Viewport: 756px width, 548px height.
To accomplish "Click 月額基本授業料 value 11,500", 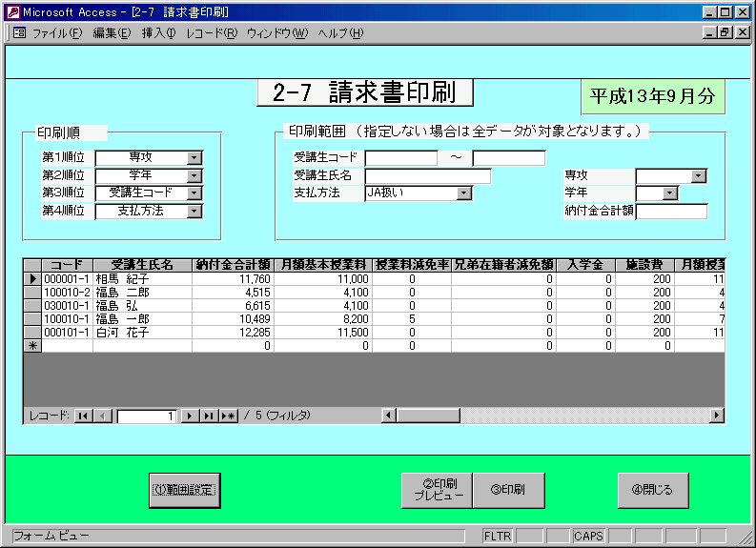I will point(323,332).
